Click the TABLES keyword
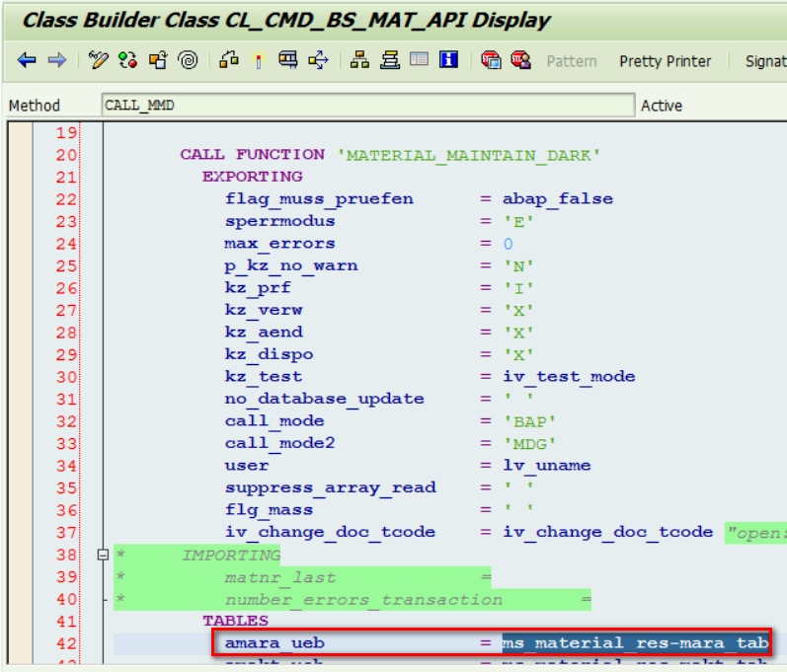Image resolution: width=787 pixels, height=672 pixels. [235, 621]
